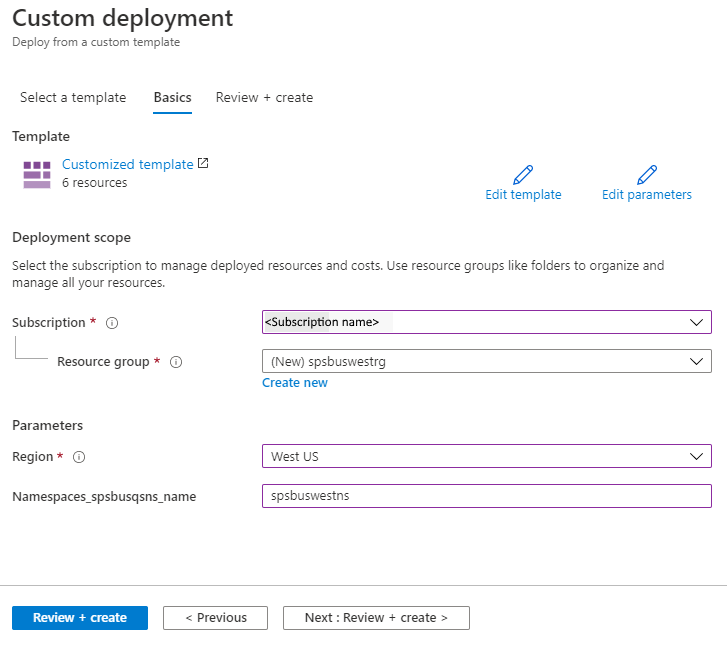Click the Create new resource group link
Image resolution: width=727 pixels, height=651 pixels.
pos(295,383)
